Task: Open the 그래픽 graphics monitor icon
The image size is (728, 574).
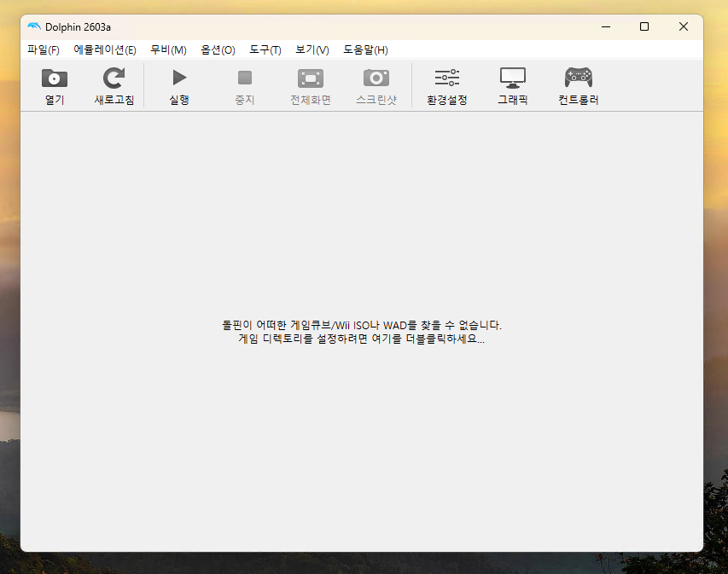Action: point(513,78)
